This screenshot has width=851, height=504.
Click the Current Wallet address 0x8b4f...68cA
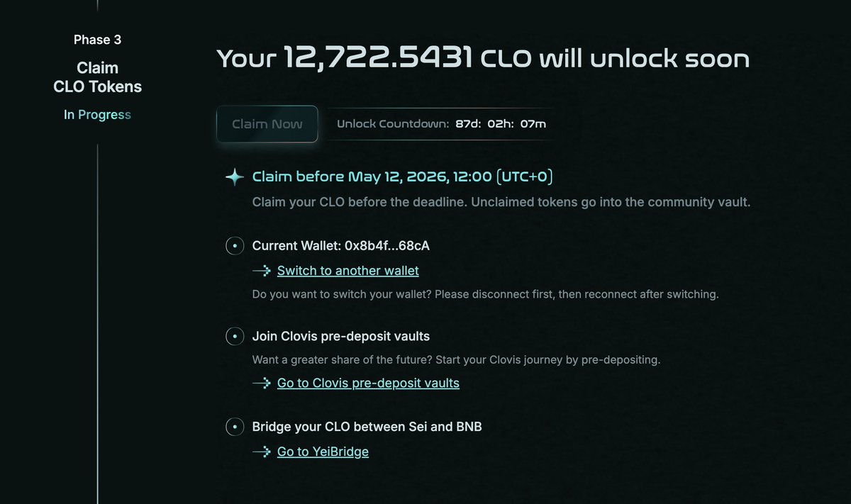387,247
